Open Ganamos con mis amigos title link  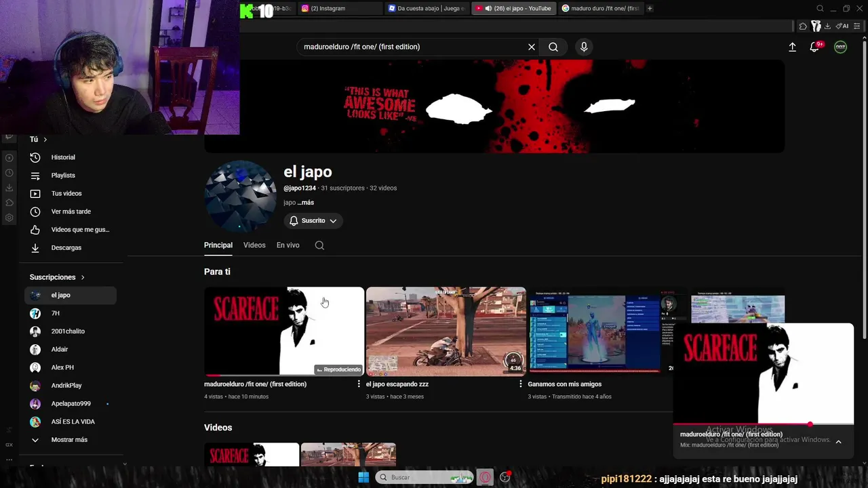pos(565,384)
